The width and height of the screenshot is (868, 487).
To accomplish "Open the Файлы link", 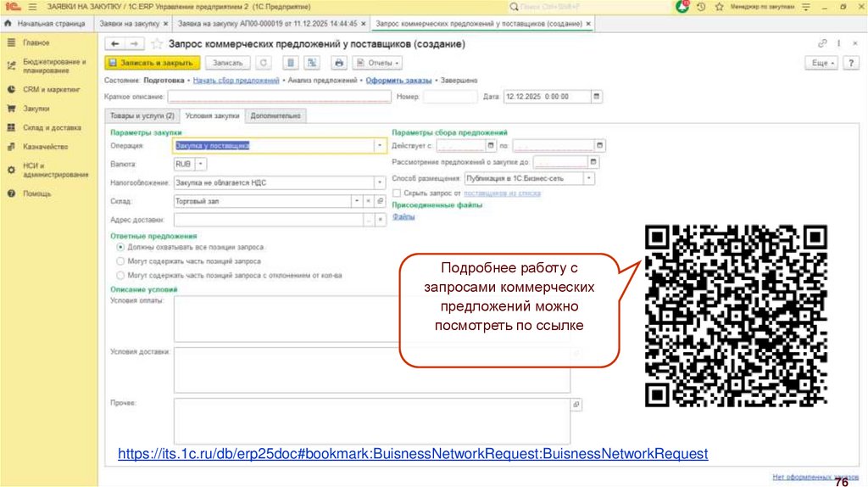I will pos(403,216).
